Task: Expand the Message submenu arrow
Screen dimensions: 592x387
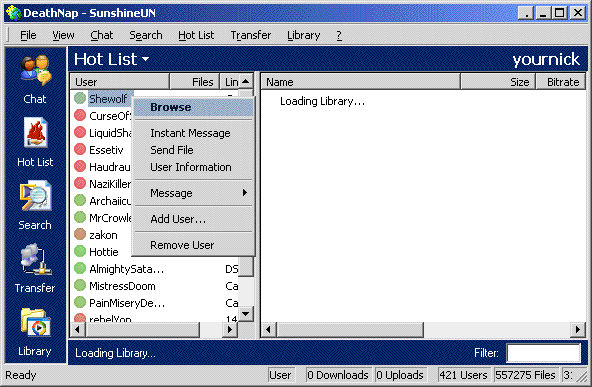Action: point(245,193)
